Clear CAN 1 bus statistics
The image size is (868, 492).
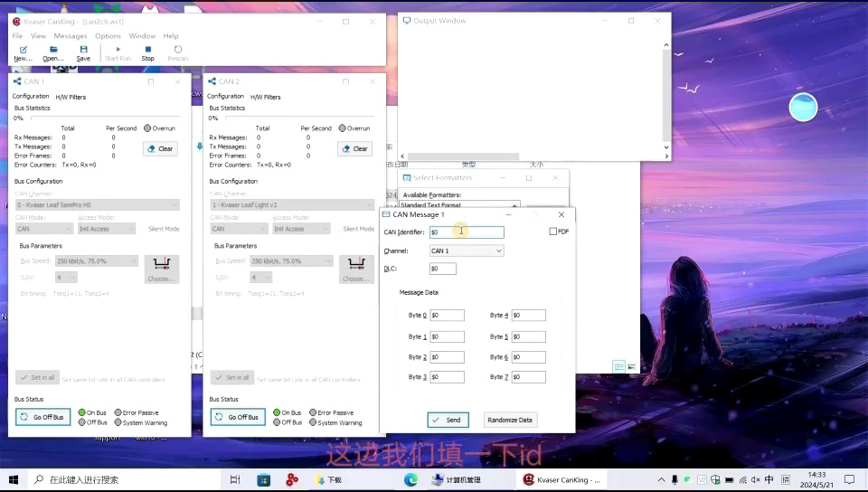[x=161, y=149]
